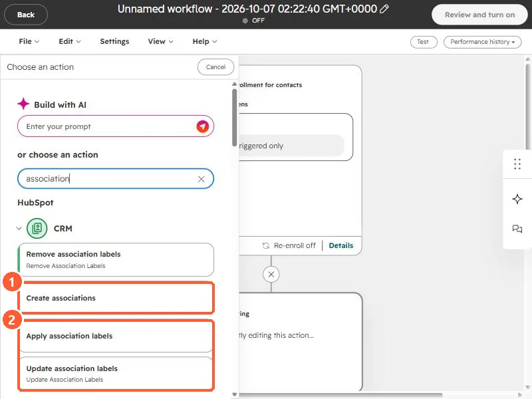The image size is (532, 399).
Task: Click the panel scroll up arrow
Action: coord(235,84)
